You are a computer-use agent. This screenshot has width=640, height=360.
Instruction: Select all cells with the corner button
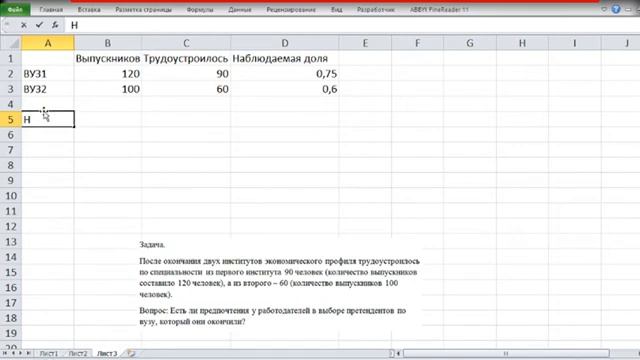[x=11, y=43]
